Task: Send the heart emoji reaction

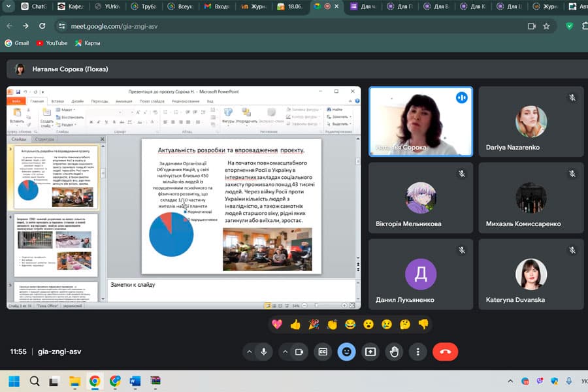Action: tap(277, 324)
